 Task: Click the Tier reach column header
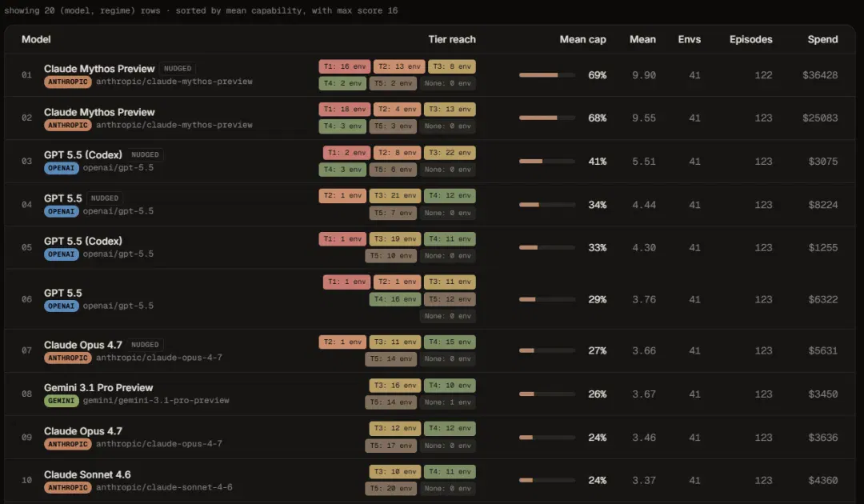click(452, 40)
